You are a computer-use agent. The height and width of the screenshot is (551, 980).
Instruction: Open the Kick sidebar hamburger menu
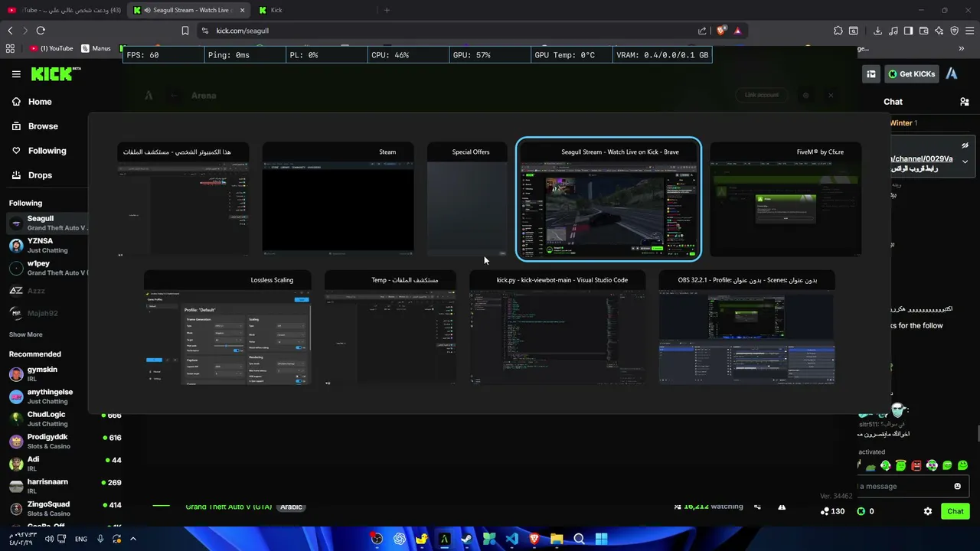click(16, 74)
